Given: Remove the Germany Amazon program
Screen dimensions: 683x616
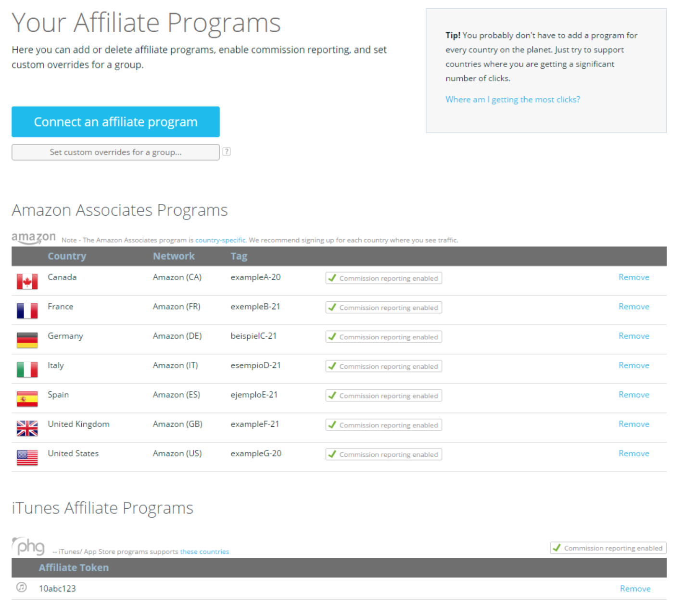Looking at the screenshot, I should (634, 336).
